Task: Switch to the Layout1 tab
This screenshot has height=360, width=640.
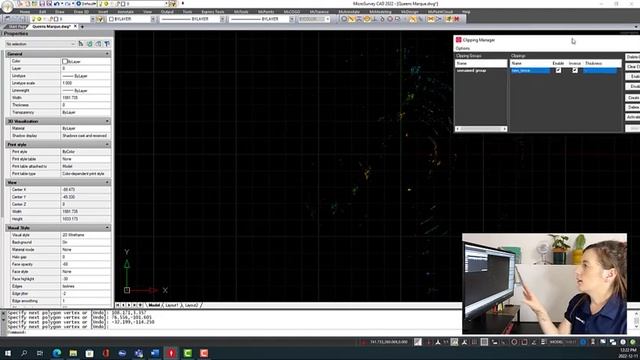Action: 171,305
